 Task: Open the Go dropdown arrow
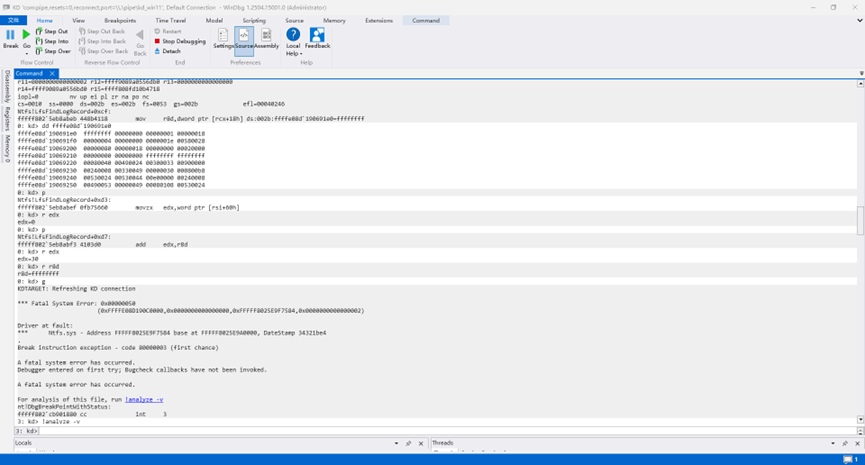pos(26,54)
